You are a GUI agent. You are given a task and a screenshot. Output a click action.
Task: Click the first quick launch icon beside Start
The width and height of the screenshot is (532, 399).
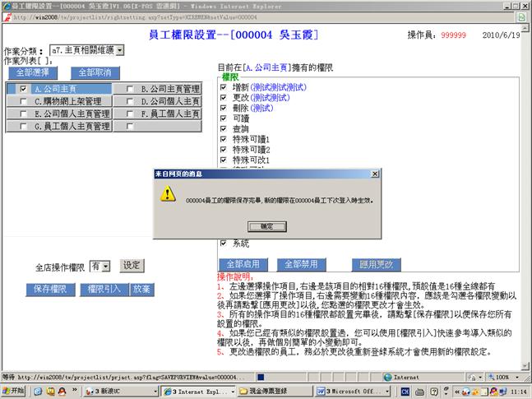36,390
